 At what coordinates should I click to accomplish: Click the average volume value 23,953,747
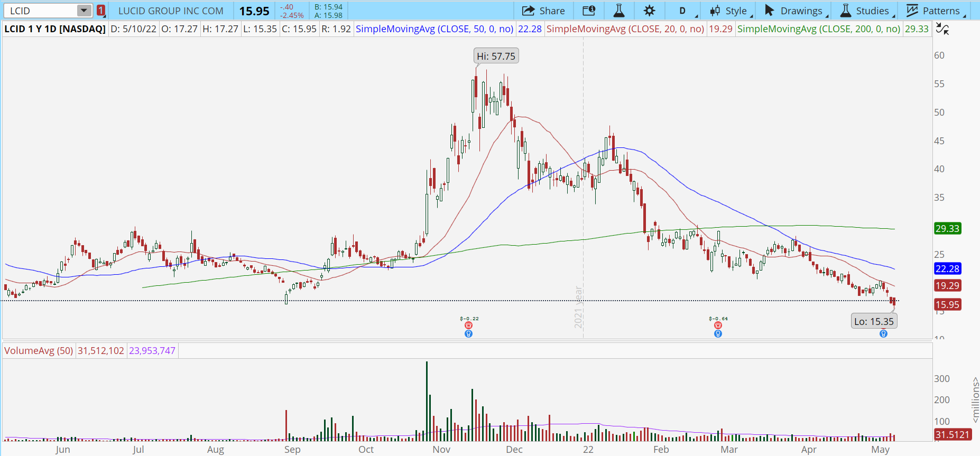click(152, 351)
